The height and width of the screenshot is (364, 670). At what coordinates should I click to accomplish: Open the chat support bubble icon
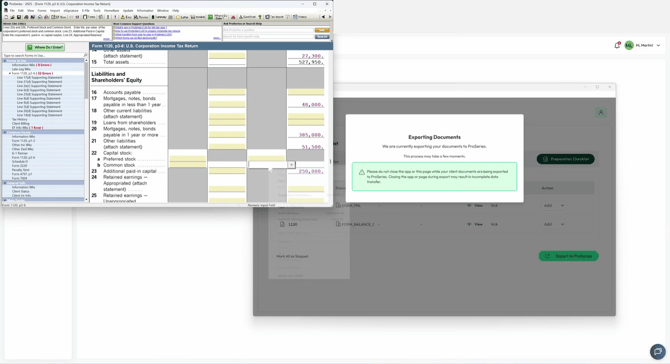(658, 352)
